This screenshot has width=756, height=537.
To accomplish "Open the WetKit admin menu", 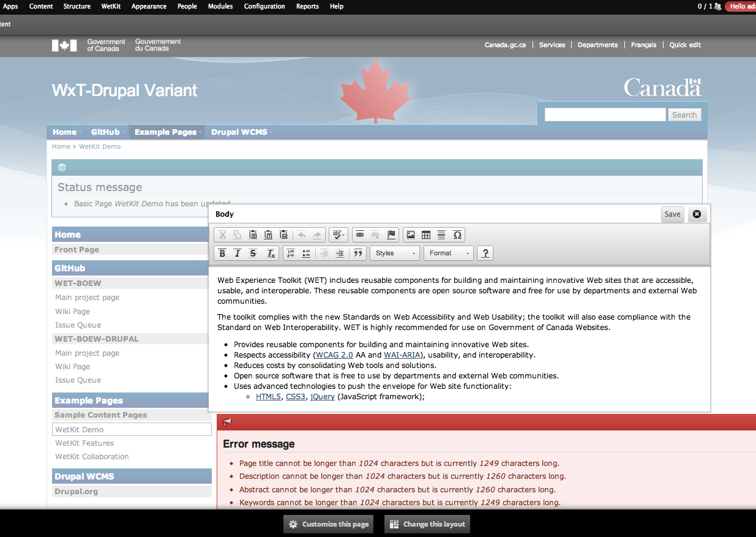I will pyautogui.click(x=111, y=6).
